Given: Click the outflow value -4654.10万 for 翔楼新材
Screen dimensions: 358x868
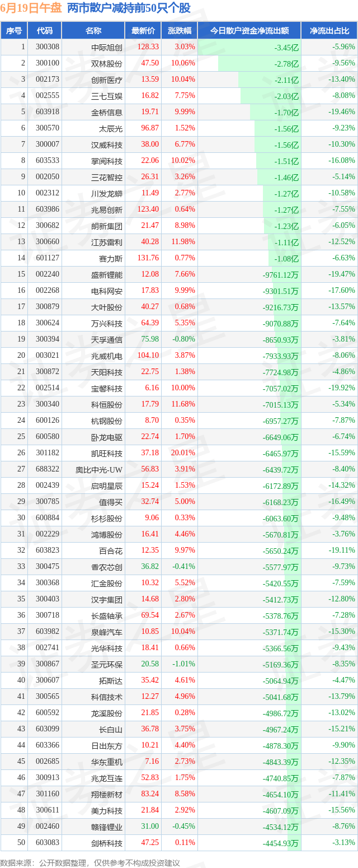Looking at the screenshot, I should coord(281,794).
